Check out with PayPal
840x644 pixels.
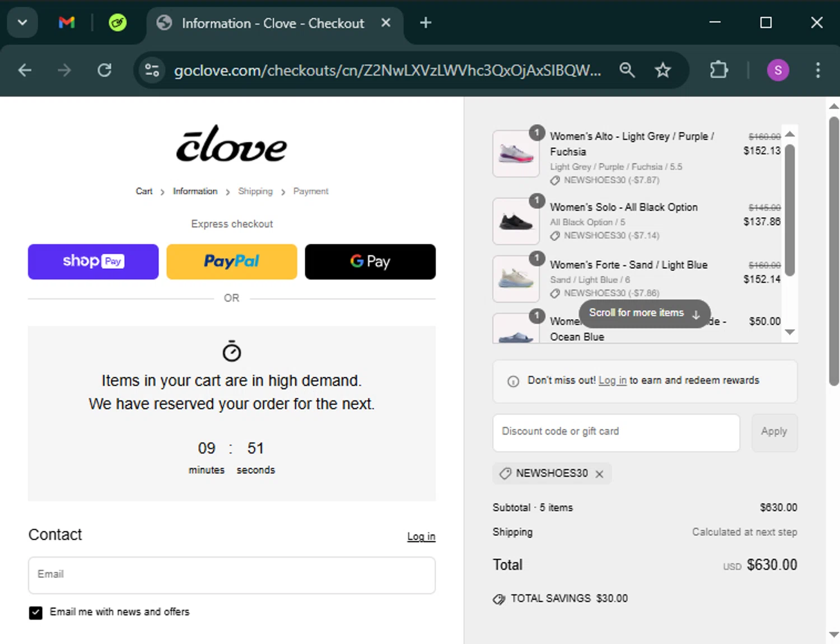(x=232, y=262)
